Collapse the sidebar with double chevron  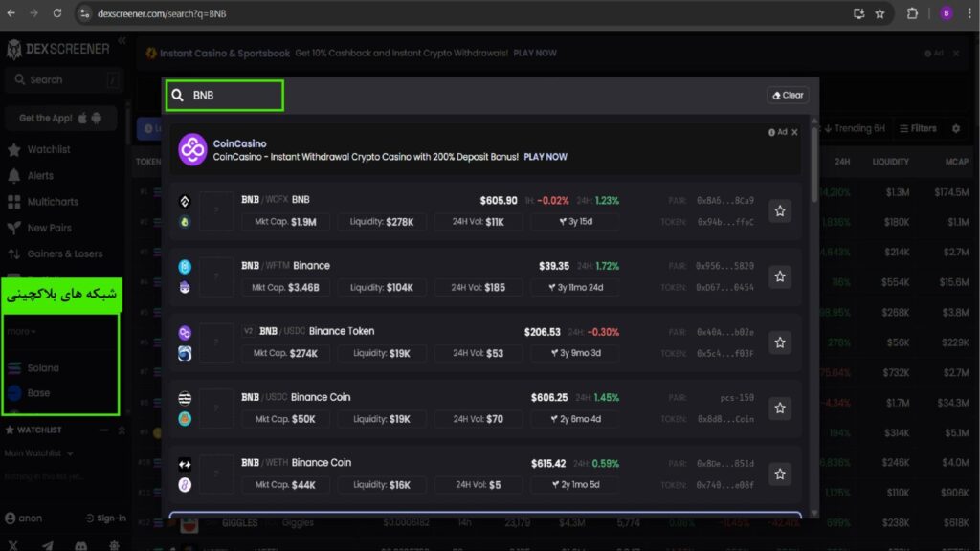122,40
